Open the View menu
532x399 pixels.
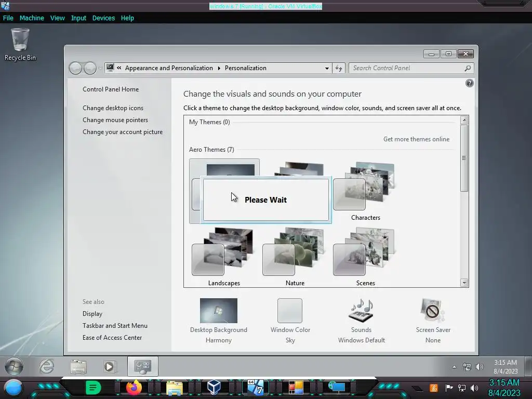57,18
